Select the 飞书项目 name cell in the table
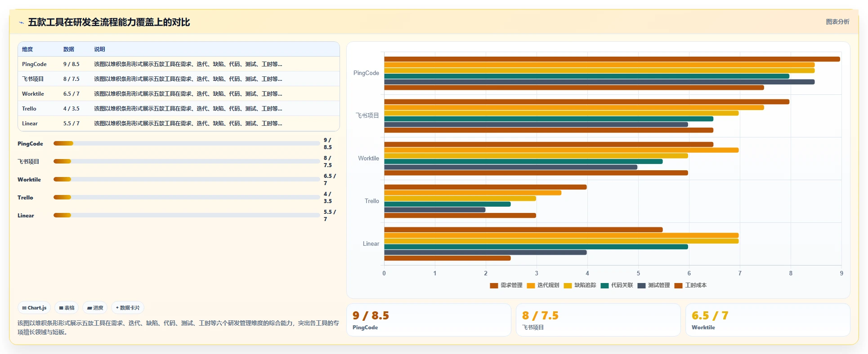 pyautogui.click(x=33, y=79)
